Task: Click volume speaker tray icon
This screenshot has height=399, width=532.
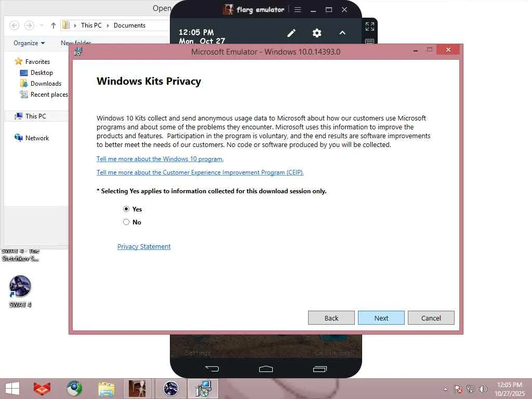Action: point(483,389)
